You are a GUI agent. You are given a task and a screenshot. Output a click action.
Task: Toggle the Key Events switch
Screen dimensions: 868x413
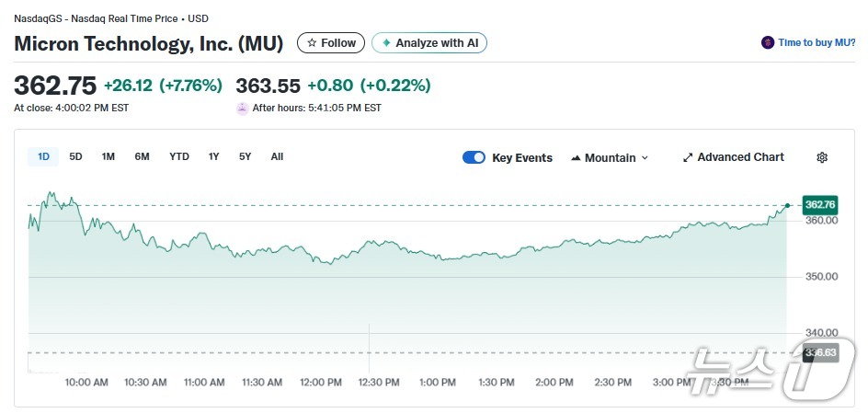474,157
